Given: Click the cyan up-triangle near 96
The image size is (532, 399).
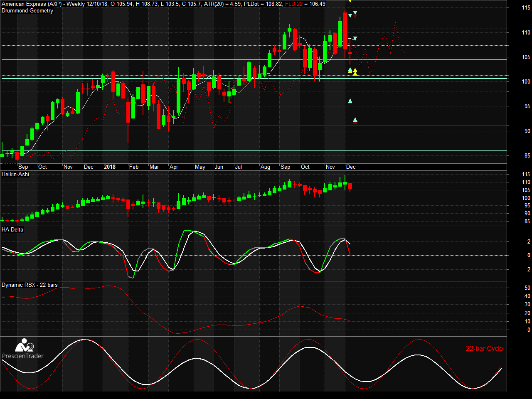Looking at the screenshot, I should tap(350, 101).
